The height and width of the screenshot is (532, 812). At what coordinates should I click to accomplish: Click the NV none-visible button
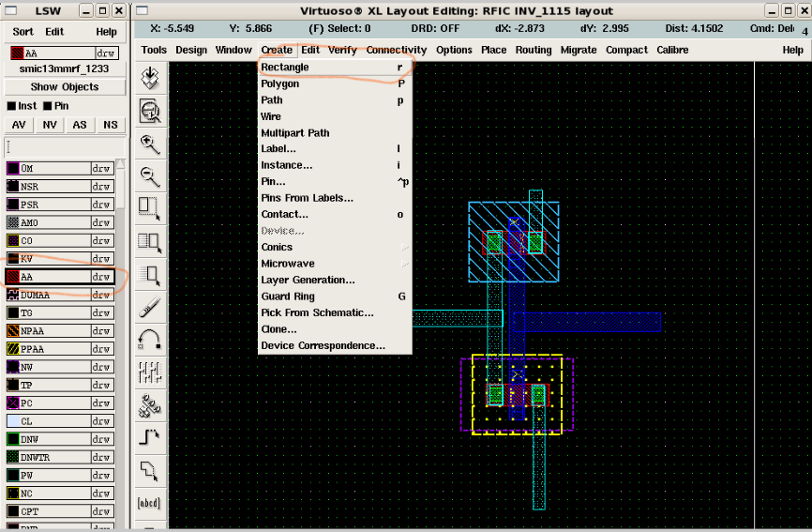coord(50,125)
